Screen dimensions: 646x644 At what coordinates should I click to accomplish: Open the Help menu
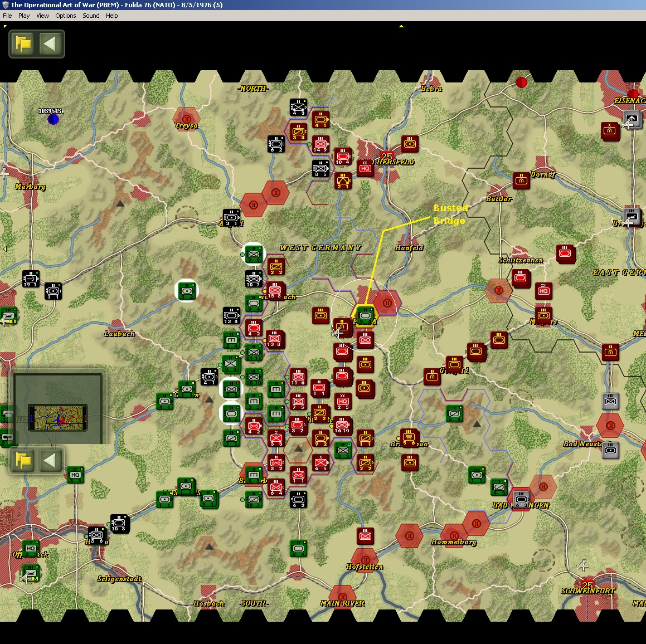pos(111,16)
